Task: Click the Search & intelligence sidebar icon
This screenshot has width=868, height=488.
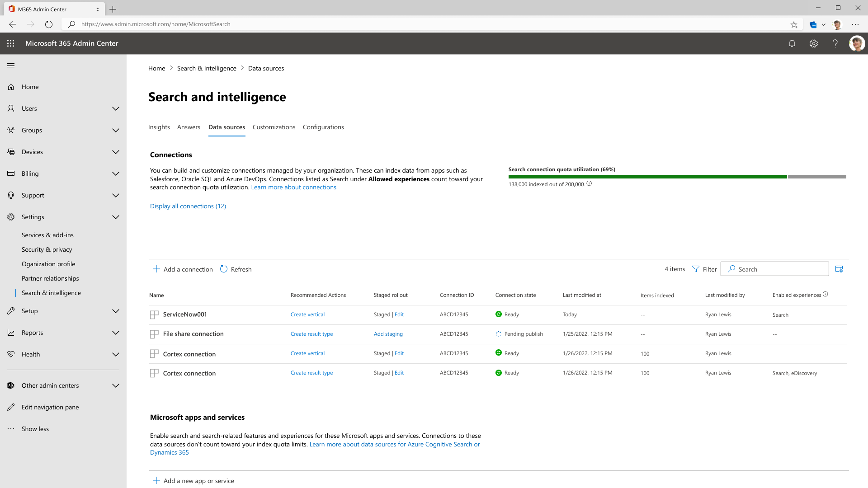Action: pos(51,292)
